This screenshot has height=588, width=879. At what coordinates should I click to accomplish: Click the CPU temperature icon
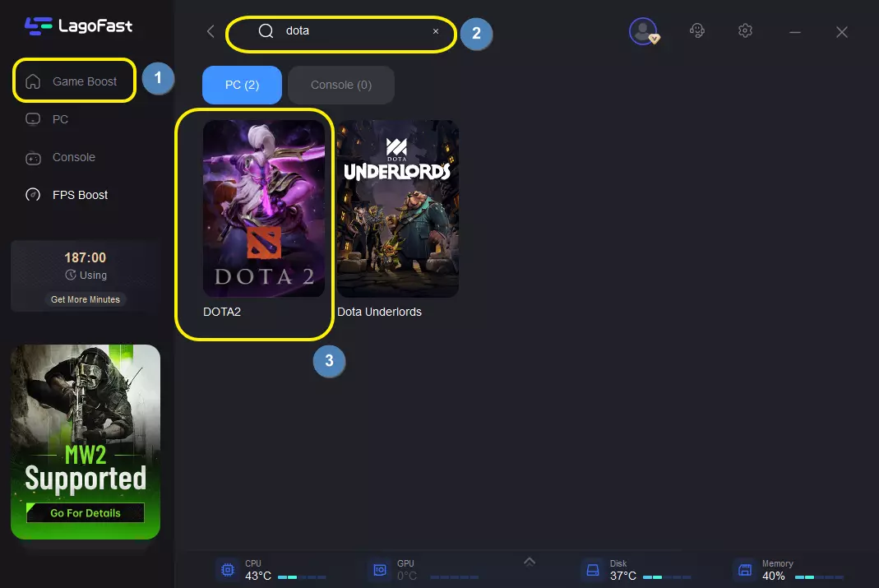click(x=225, y=570)
